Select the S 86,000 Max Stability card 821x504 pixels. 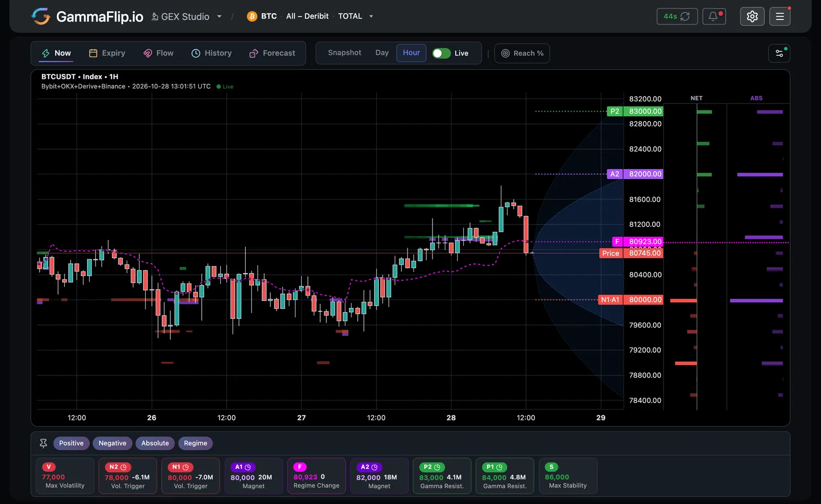(x=568, y=476)
